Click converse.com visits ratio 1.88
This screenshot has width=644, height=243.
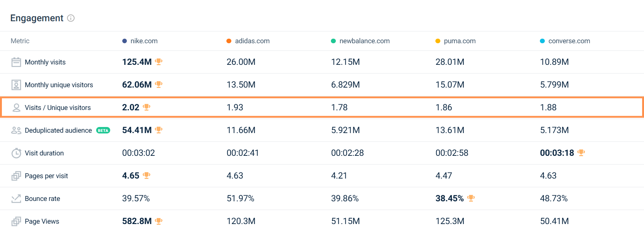(548, 107)
